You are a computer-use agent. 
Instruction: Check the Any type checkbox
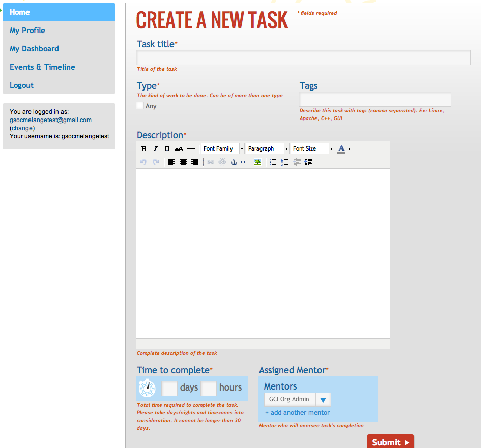click(x=140, y=106)
